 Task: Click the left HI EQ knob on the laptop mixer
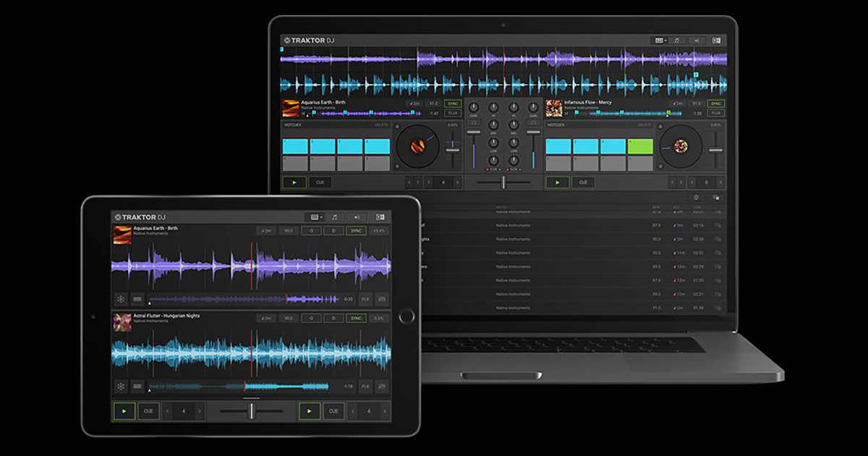493,106
